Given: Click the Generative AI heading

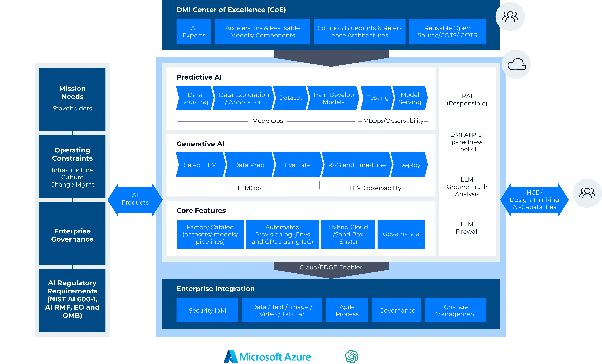Looking at the screenshot, I should (200, 144).
